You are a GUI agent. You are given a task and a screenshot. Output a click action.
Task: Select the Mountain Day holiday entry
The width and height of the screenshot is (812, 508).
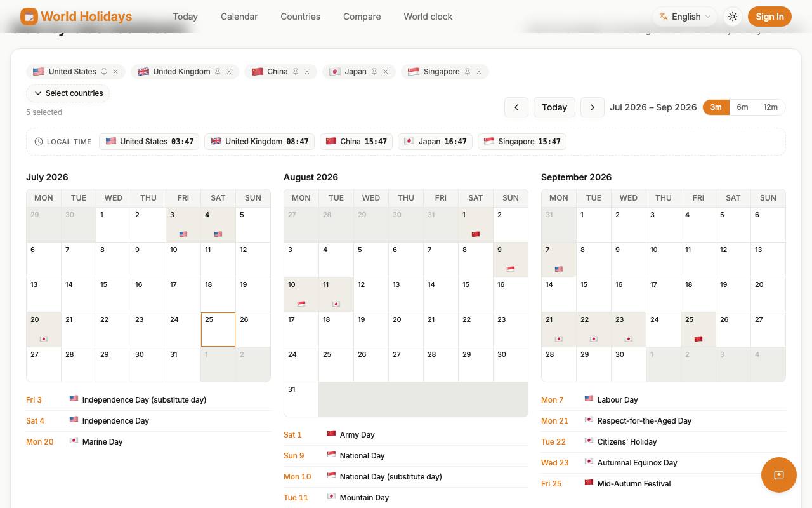click(406, 498)
